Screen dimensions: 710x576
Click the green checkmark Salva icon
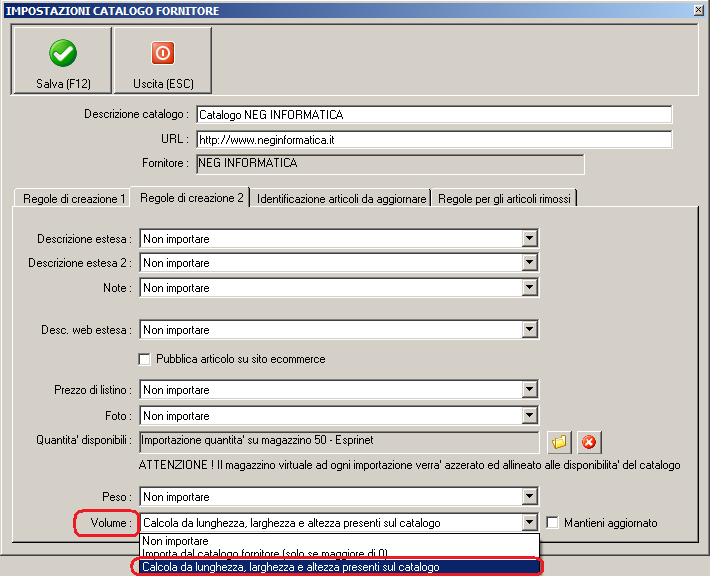click(x=62, y=53)
